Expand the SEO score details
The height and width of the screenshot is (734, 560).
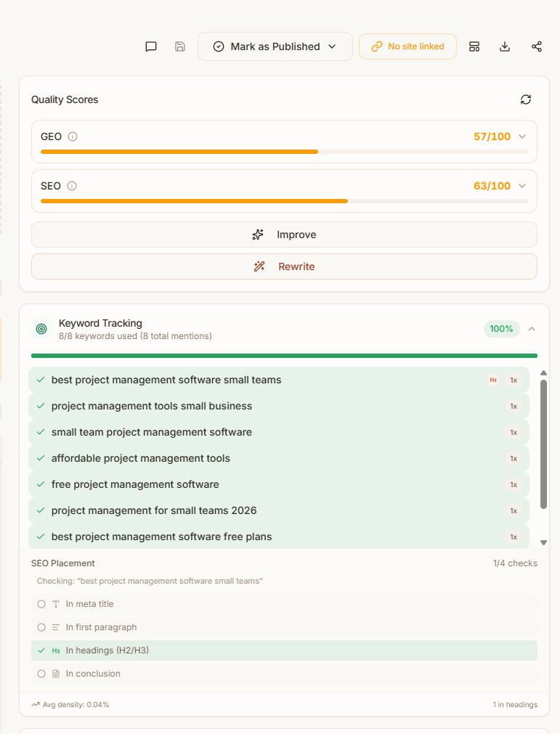pos(522,185)
